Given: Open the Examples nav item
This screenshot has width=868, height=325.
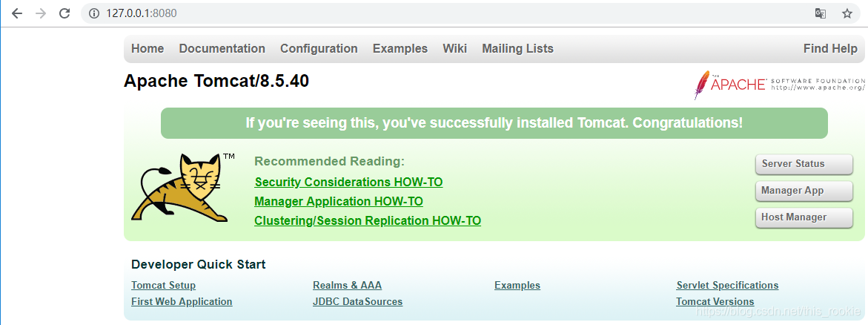Looking at the screenshot, I should pyautogui.click(x=400, y=49).
